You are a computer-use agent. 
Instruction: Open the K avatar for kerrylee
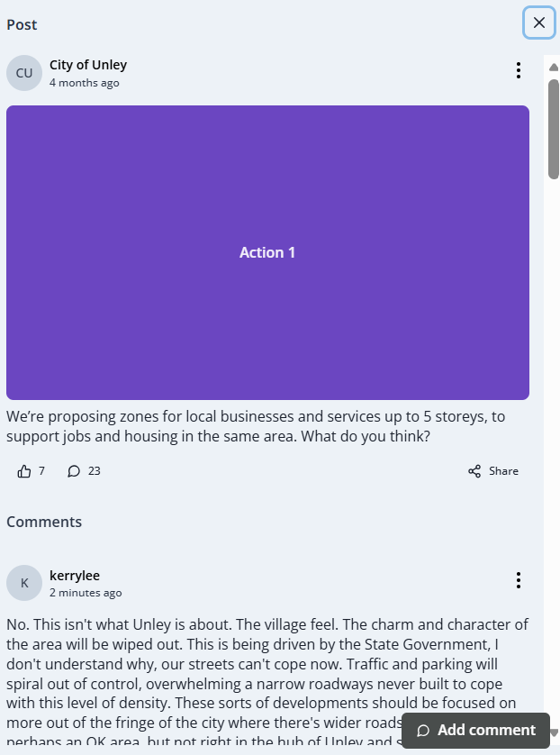[24, 583]
